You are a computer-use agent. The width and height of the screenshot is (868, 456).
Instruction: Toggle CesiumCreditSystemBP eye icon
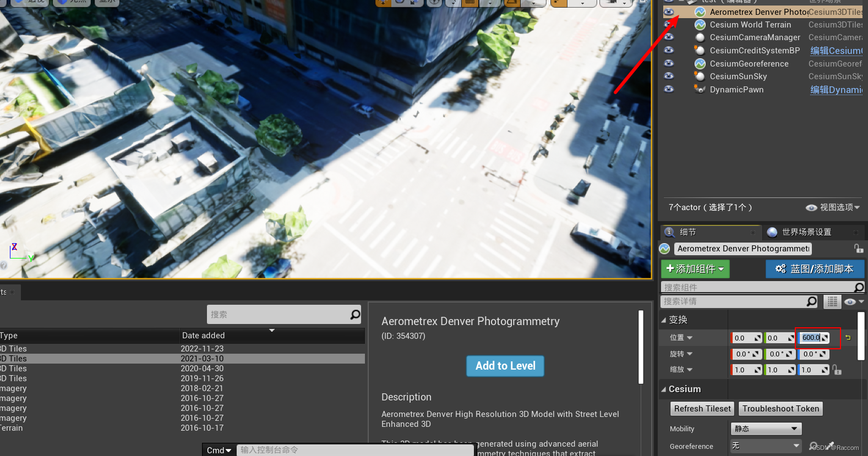tap(669, 50)
